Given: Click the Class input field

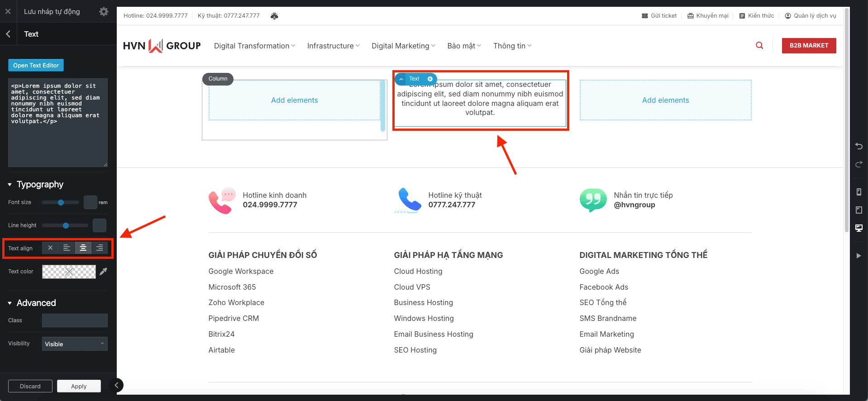Looking at the screenshot, I should pyautogui.click(x=75, y=320).
